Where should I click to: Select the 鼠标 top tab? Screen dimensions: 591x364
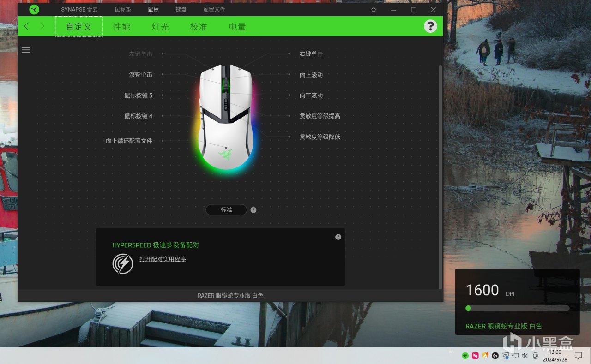(x=153, y=10)
